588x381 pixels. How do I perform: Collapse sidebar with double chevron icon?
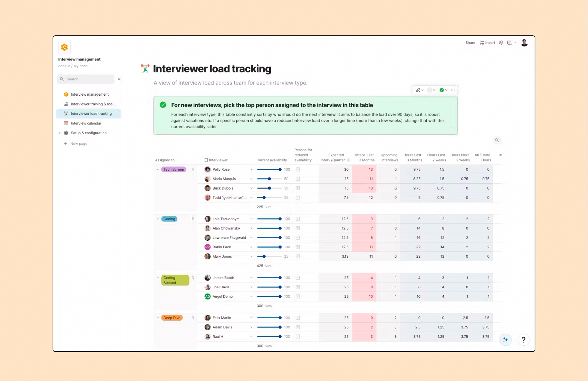click(x=119, y=79)
